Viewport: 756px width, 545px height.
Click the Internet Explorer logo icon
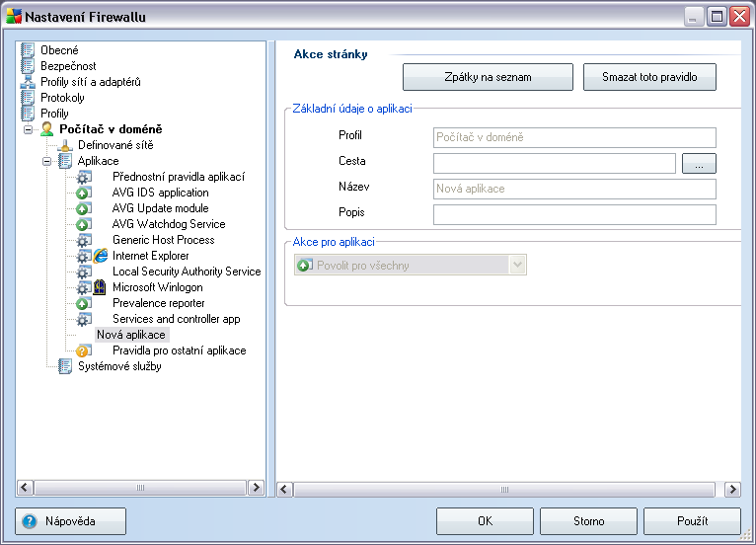[x=101, y=256]
